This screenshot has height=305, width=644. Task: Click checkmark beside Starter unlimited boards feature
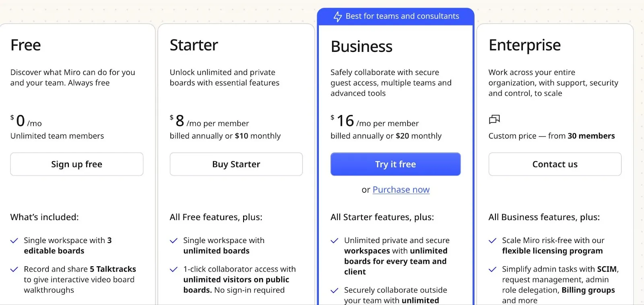point(173,241)
